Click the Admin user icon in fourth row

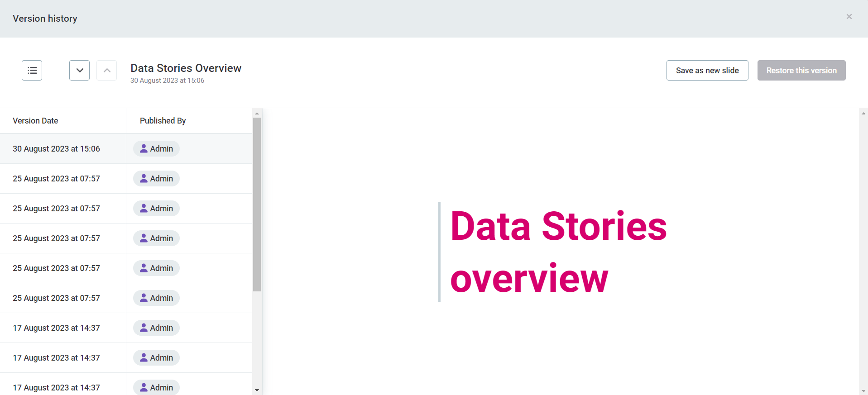click(144, 238)
